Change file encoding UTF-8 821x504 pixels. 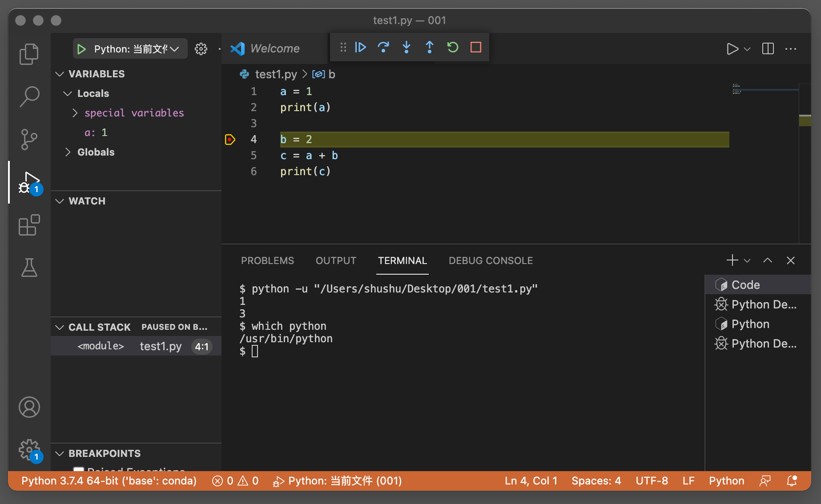pyautogui.click(x=652, y=481)
